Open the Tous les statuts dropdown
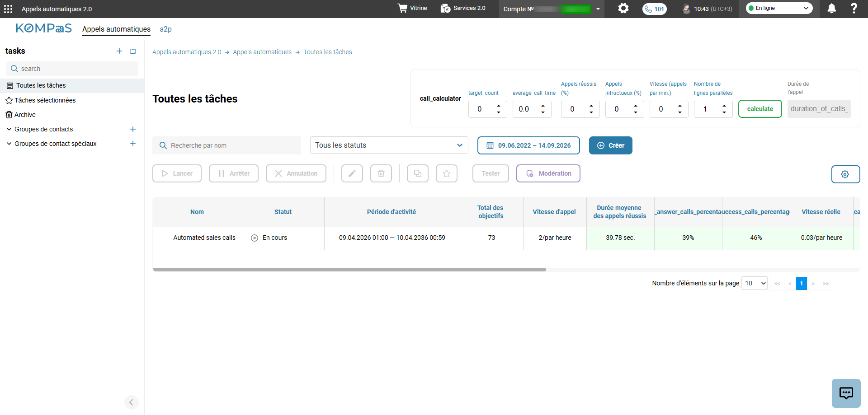Image resolution: width=868 pixels, height=415 pixels. [389, 145]
